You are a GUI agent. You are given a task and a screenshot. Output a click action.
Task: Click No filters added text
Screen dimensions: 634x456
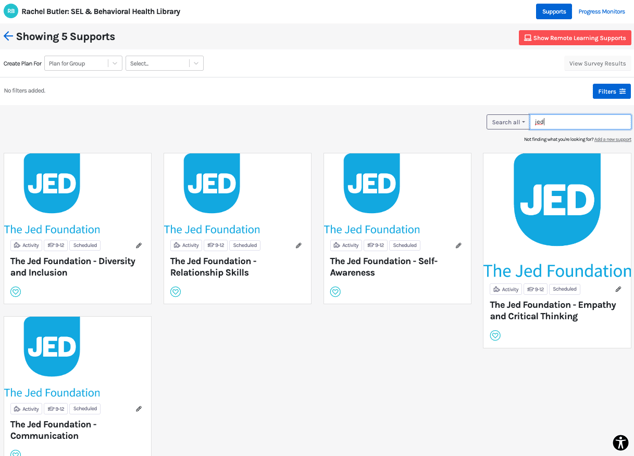tap(24, 91)
